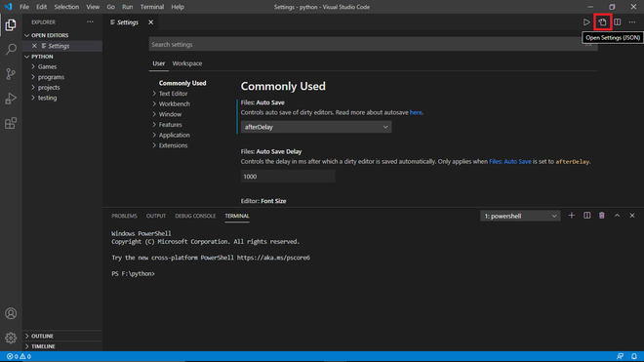Maximize the panel with the chevron up icon
This screenshot has width=644, height=362.
[x=617, y=216]
